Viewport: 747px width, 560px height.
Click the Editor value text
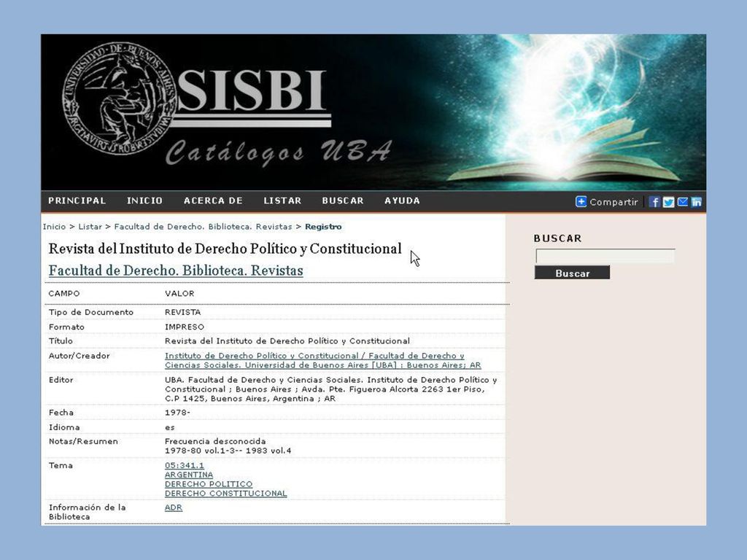coord(330,389)
